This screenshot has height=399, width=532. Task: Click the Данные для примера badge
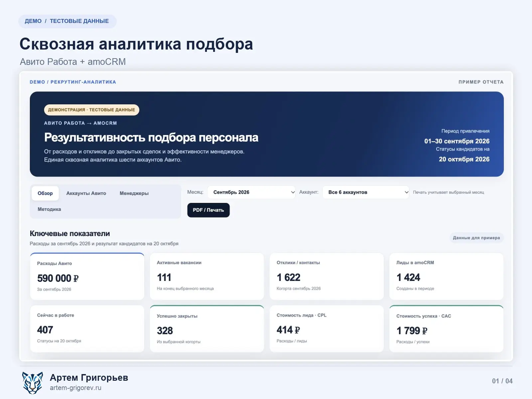click(x=476, y=238)
